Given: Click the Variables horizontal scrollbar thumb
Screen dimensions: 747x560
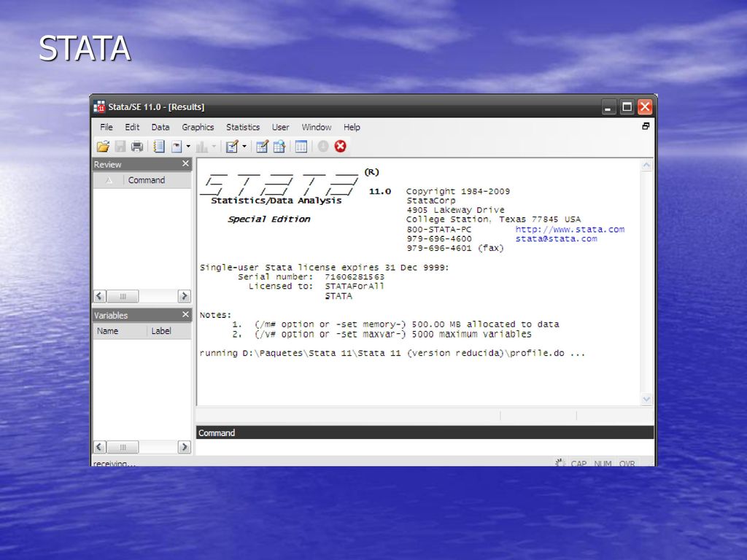Looking at the screenshot, I should click(x=123, y=447).
